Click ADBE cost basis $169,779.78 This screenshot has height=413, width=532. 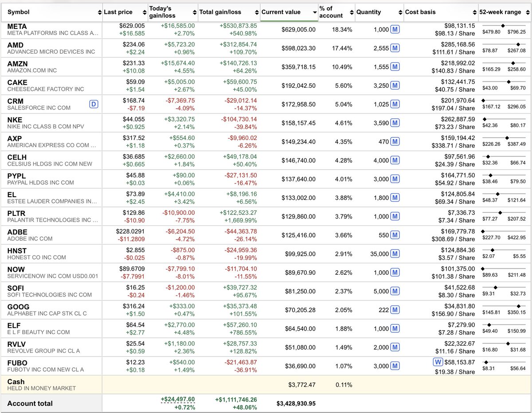[458, 232]
